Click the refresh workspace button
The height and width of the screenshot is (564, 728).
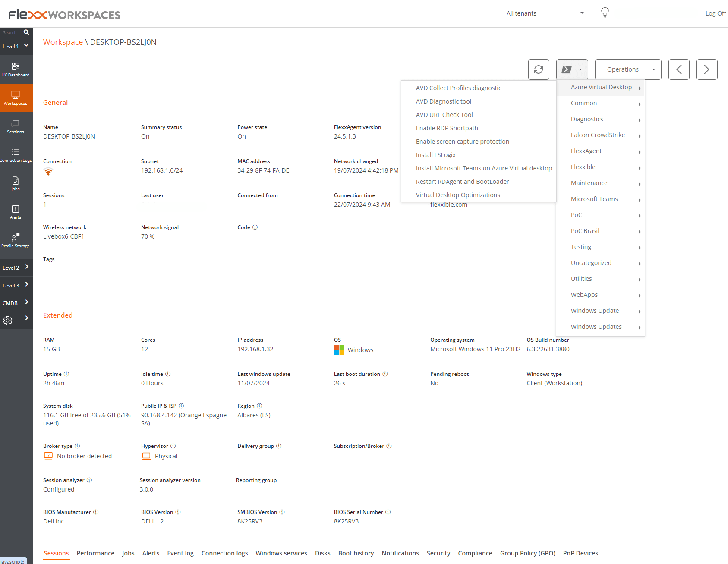pyautogui.click(x=539, y=69)
